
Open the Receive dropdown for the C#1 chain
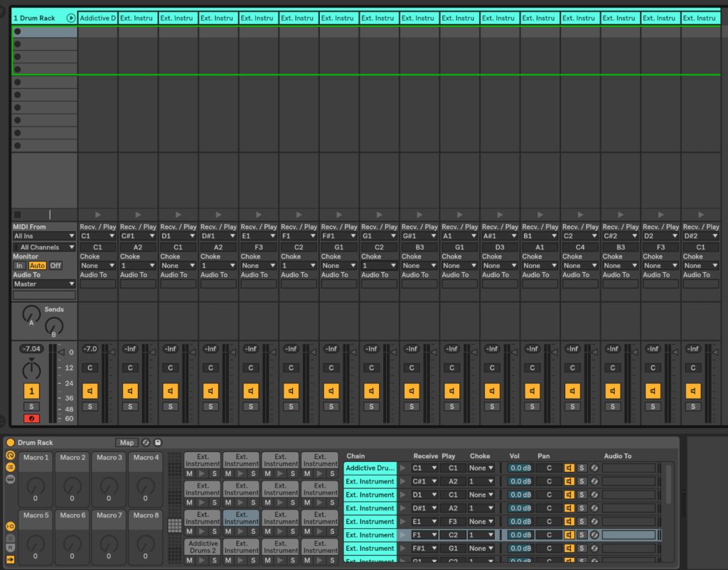(424, 482)
